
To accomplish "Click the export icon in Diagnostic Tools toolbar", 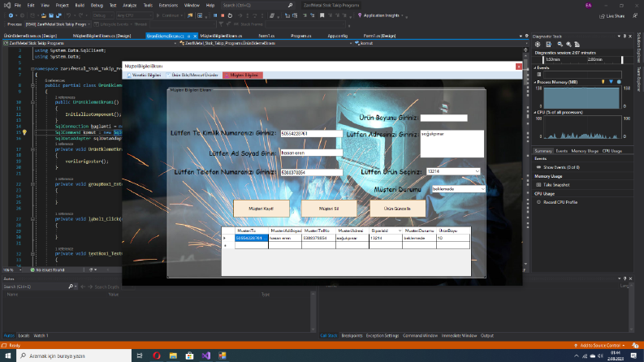I will click(549, 45).
